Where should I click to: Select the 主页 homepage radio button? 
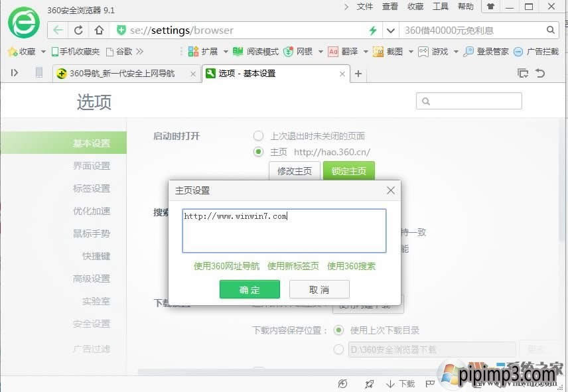[x=259, y=152]
